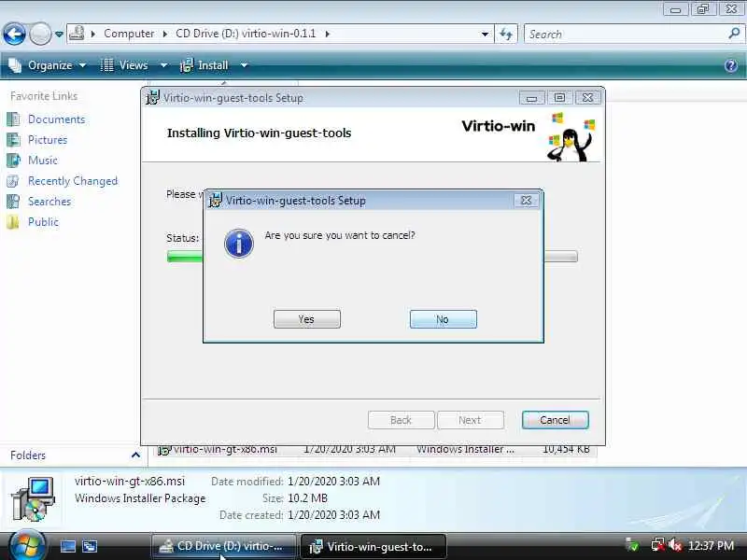Viewport: 747px width, 560px height.
Task: Select Computer in the address breadcrumb
Action: point(129,34)
